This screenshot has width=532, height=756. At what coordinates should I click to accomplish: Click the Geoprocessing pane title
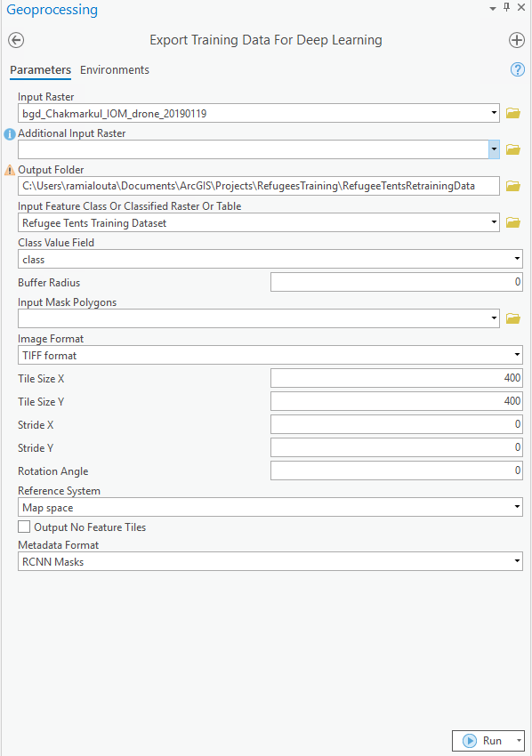click(x=53, y=10)
